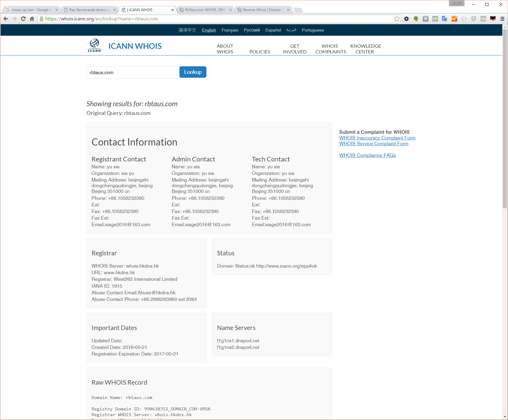Open the POLICIES menu
The width and height of the screenshot is (508, 420).
[260, 52]
